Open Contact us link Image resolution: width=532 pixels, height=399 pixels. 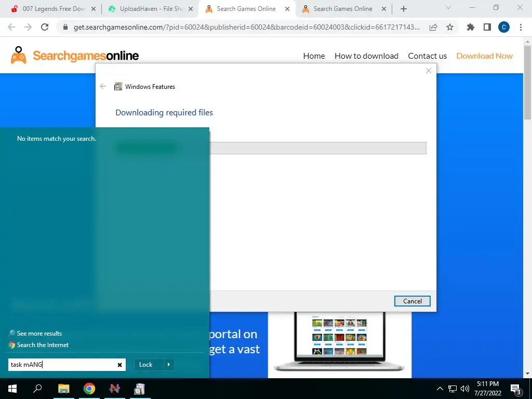(x=427, y=56)
